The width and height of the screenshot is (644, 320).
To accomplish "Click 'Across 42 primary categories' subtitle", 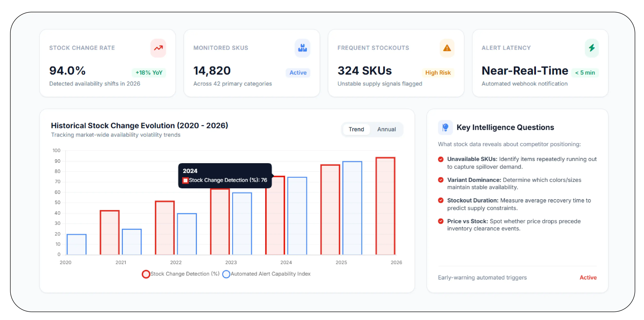I will coord(233,84).
